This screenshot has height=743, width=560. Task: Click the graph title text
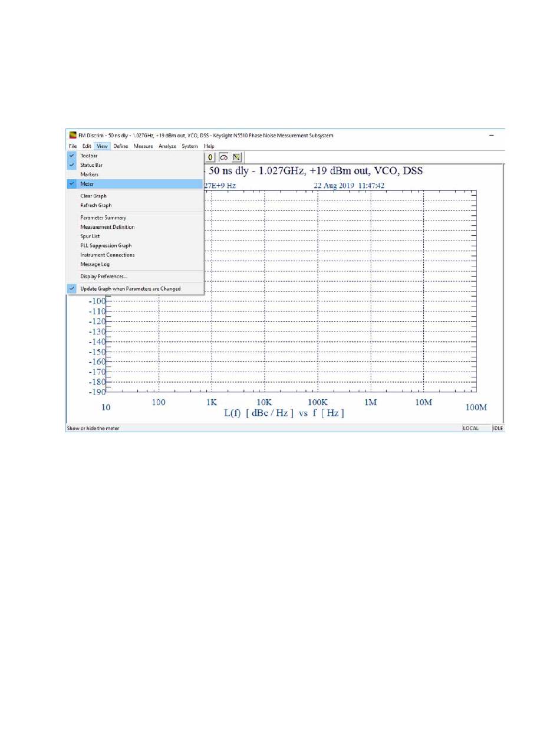[x=314, y=172]
